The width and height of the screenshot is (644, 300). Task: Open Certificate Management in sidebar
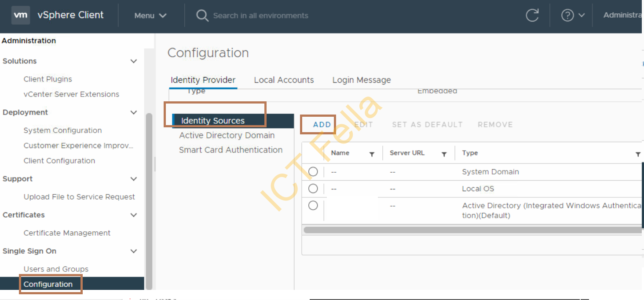(67, 233)
